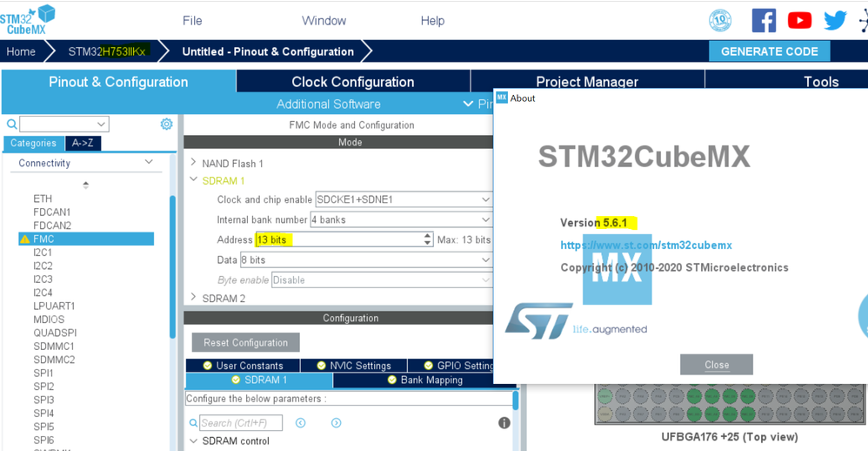This screenshot has height=451, width=868.
Task: Click the STM32H753IIKx breadcrumb
Action: 107,51
